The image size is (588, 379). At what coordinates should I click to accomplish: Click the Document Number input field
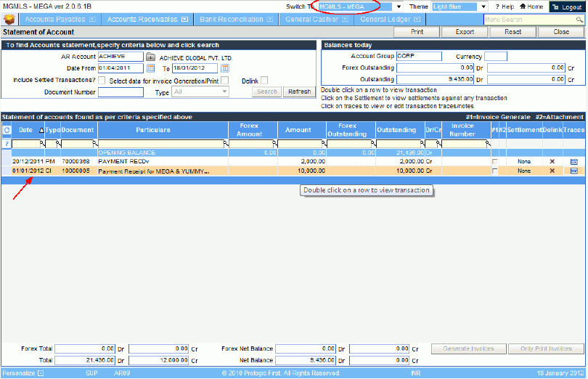121,92
